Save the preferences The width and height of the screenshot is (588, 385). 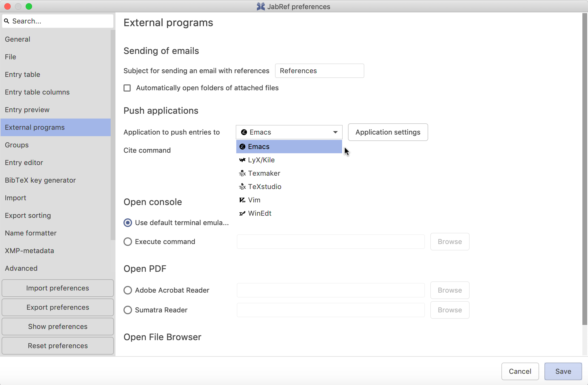563,371
